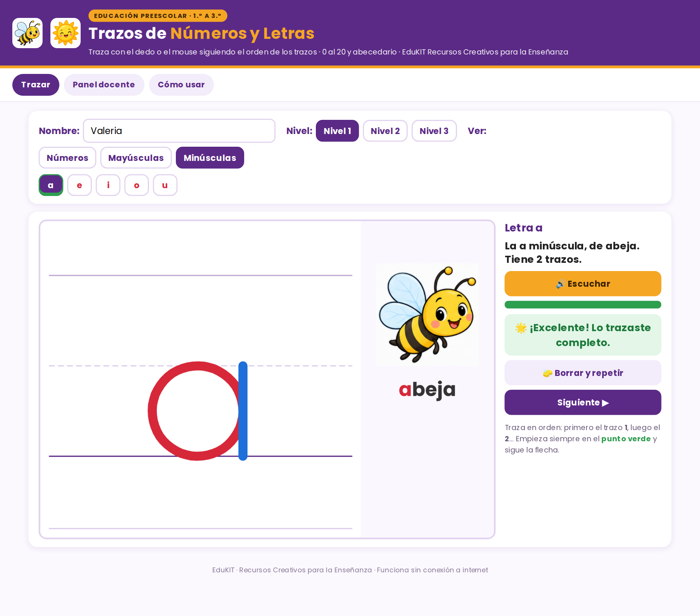Click the speaker icon on Escuchar
This screenshot has width=700, height=616.
(x=560, y=284)
